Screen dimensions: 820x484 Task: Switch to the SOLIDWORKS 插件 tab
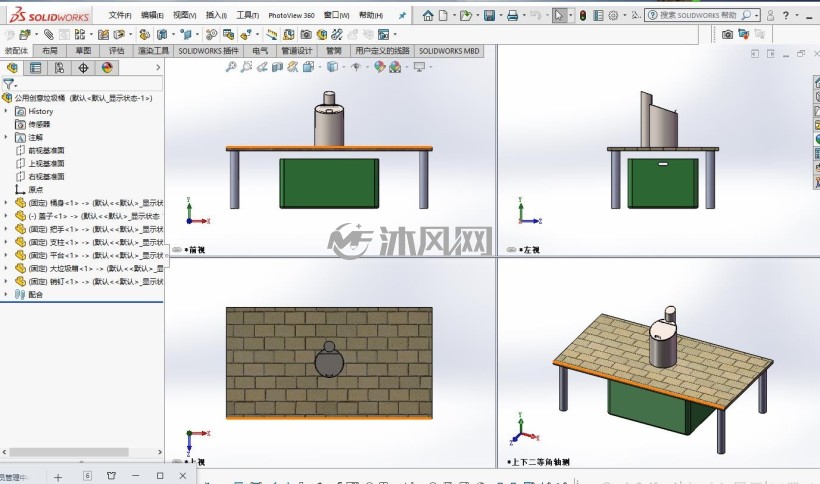[209, 51]
